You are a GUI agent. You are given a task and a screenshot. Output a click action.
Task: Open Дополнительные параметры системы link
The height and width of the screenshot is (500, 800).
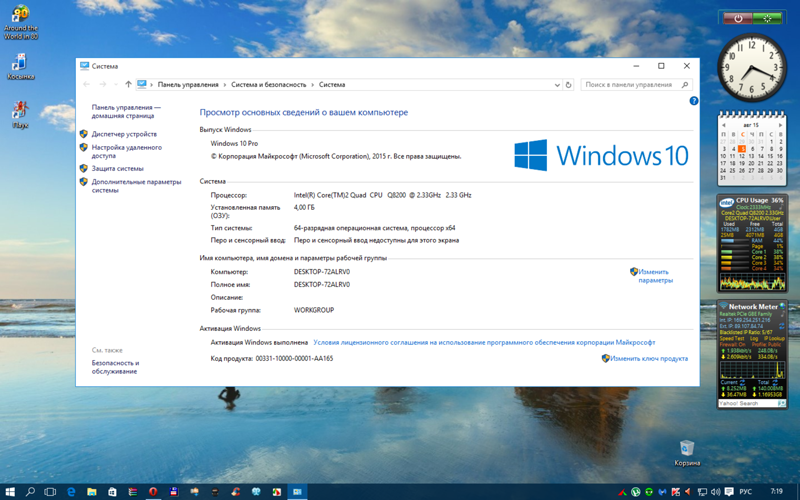pyautogui.click(x=136, y=186)
